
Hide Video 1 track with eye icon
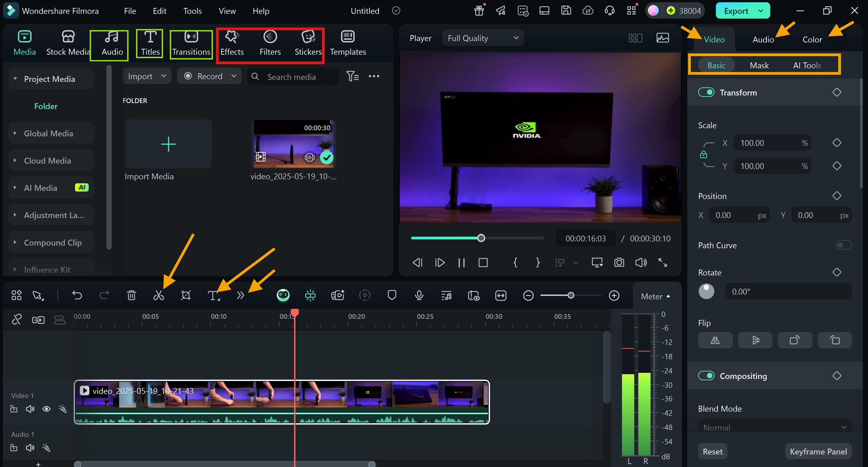pyautogui.click(x=46, y=409)
